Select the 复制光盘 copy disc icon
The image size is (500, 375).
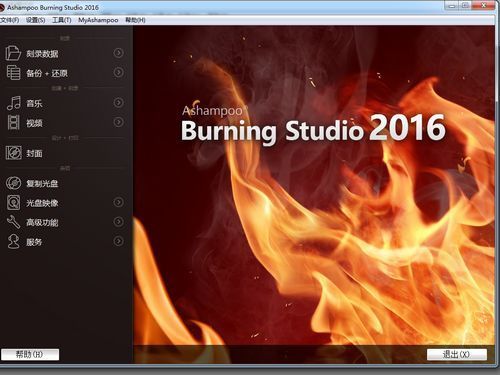click(x=14, y=183)
